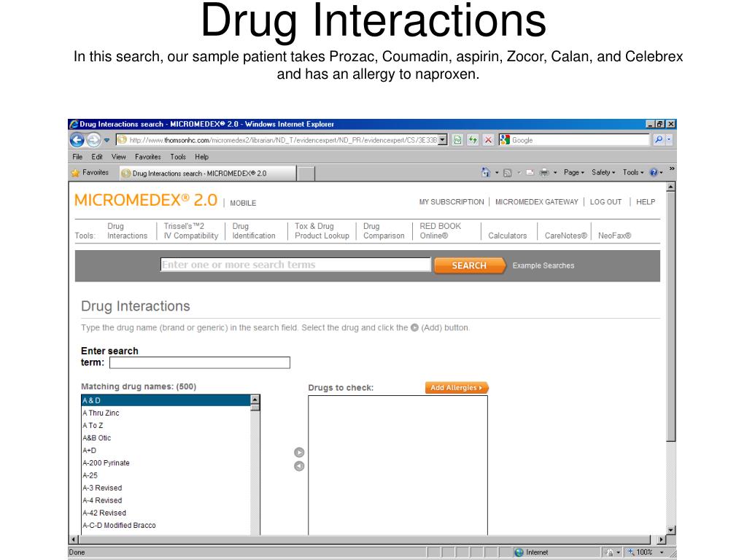
Task: Open the search provider dropdown arrow
Action: click(669, 139)
